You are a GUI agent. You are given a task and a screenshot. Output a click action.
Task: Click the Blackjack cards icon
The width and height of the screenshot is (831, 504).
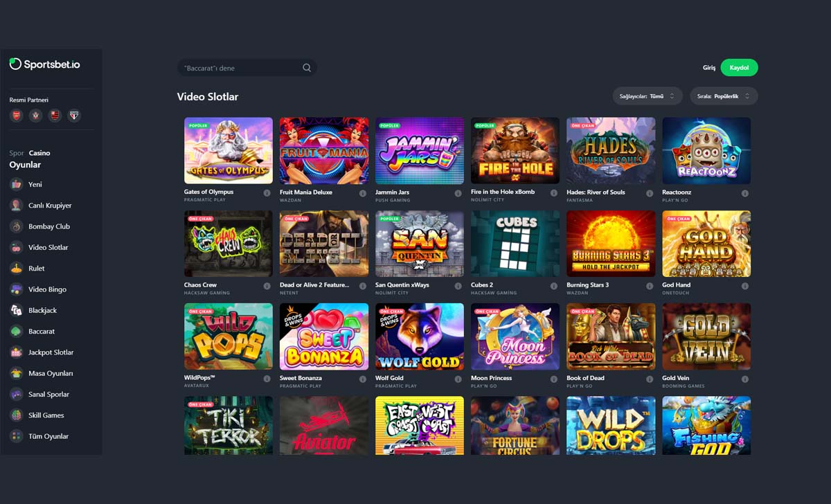(16, 310)
